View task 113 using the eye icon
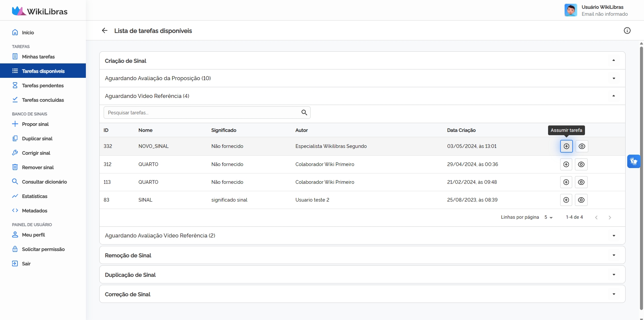The image size is (644, 320). pos(581,182)
